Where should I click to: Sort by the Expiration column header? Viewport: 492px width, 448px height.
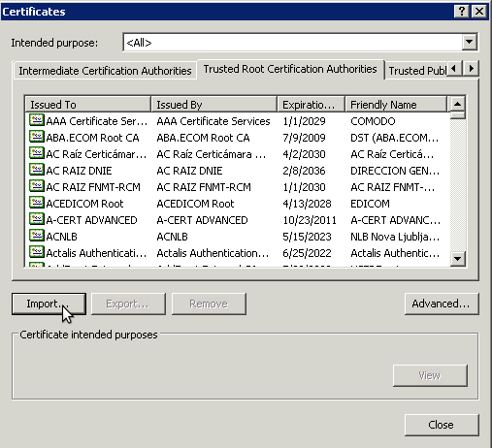(x=312, y=105)
